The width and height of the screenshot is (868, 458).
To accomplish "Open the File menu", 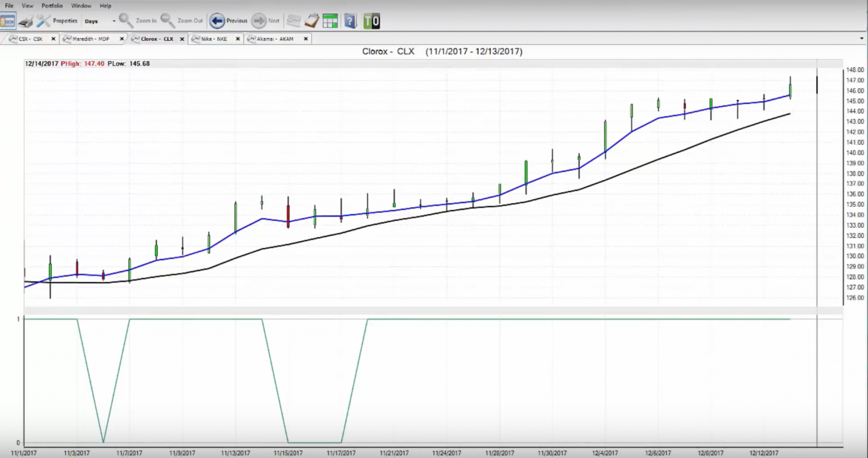I will click(x=9, y=6).
